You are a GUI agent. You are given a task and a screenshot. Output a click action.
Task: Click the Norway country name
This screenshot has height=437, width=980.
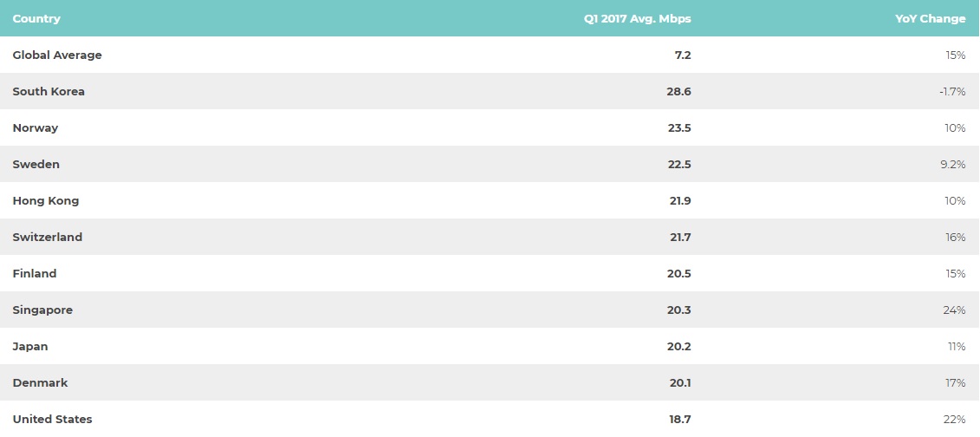35,127
